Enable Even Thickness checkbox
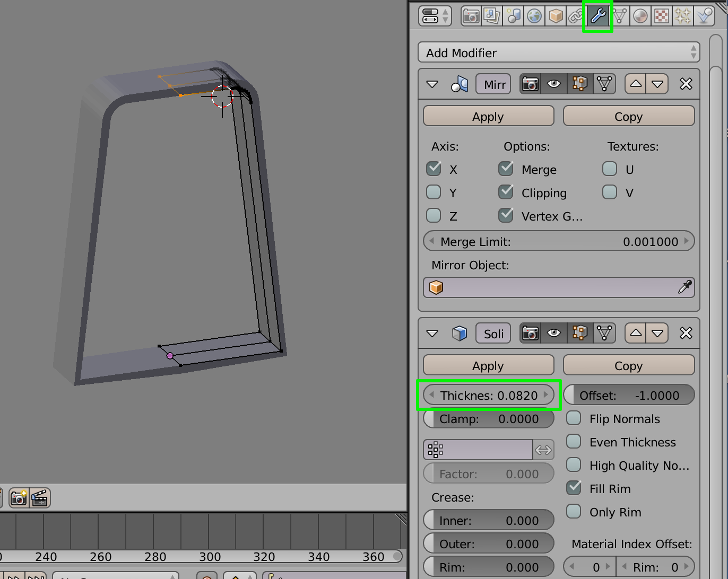 pos(574,441)
